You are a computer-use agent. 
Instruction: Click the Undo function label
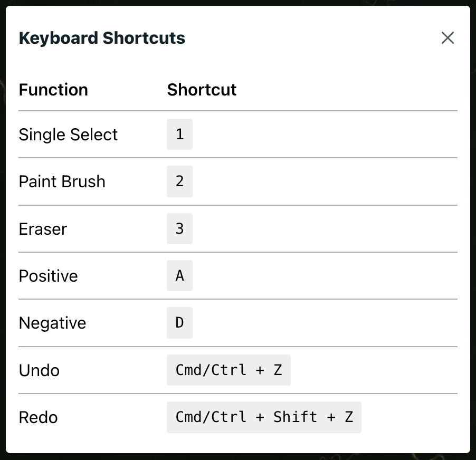39,370
